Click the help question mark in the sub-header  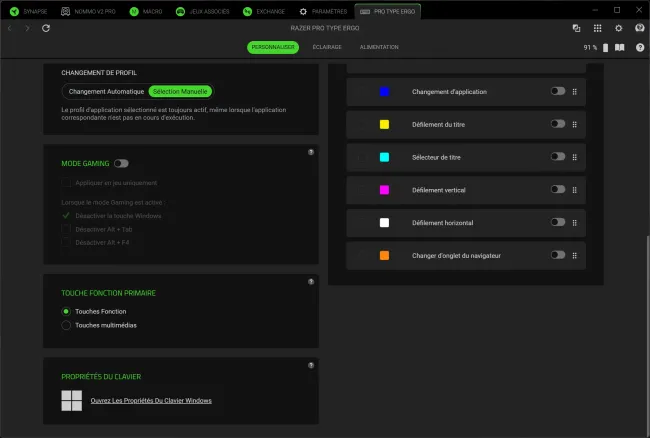coord(640,48)
